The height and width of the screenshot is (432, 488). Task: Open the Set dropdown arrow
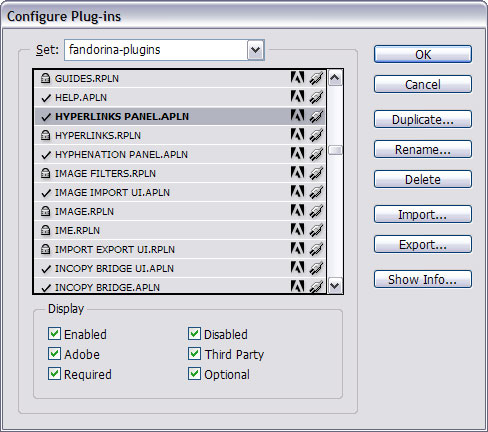click(256, 50)
